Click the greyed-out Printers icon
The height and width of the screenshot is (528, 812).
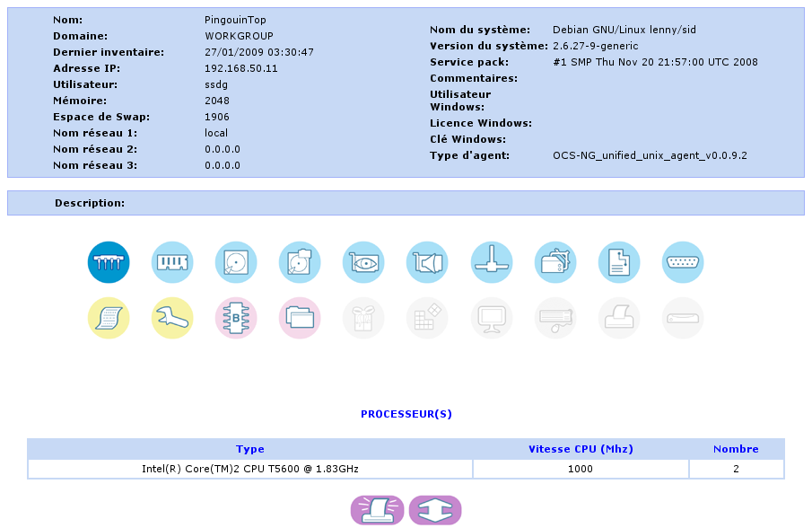click(619, 318)
